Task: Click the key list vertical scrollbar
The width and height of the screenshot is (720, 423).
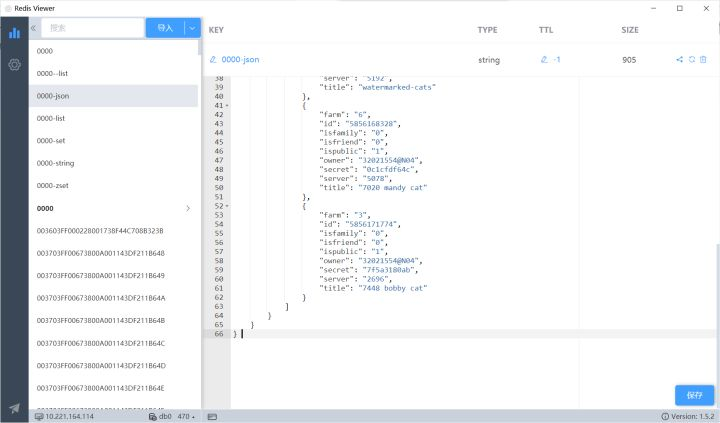Action: click(x=199, y=47)
